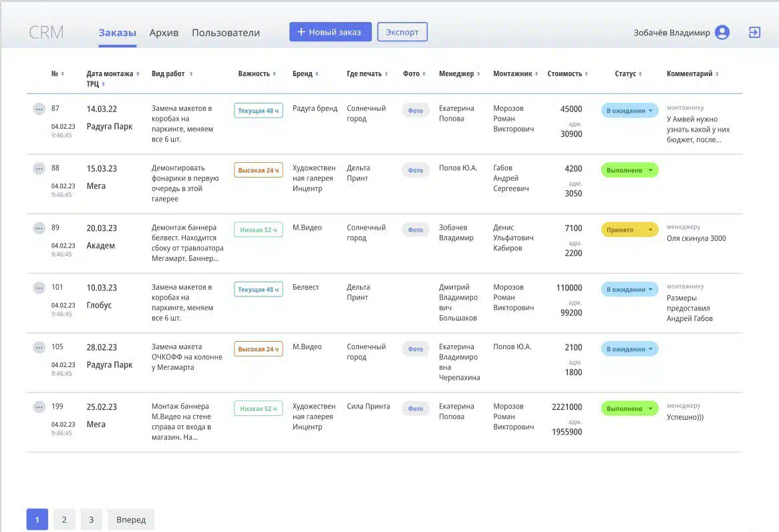Open the three-dot menu for order 89

click(39, 228)
